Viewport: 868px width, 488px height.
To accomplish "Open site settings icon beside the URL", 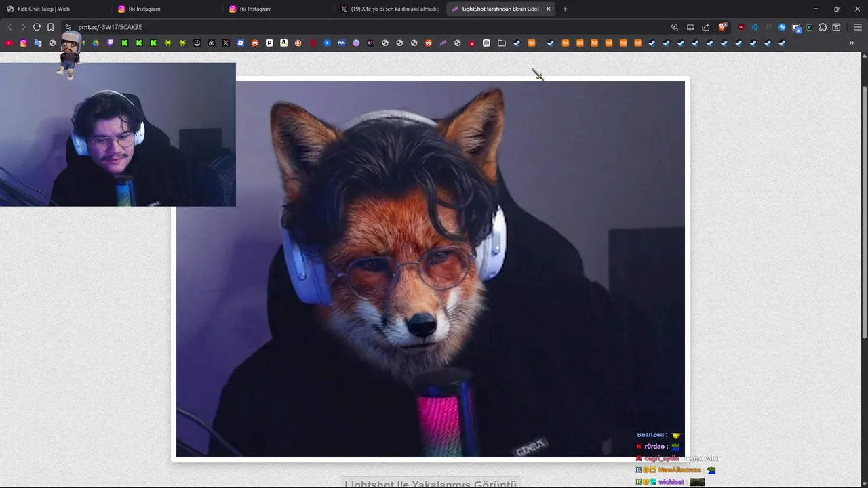I will pyautogui.click(x=68, y=27).
